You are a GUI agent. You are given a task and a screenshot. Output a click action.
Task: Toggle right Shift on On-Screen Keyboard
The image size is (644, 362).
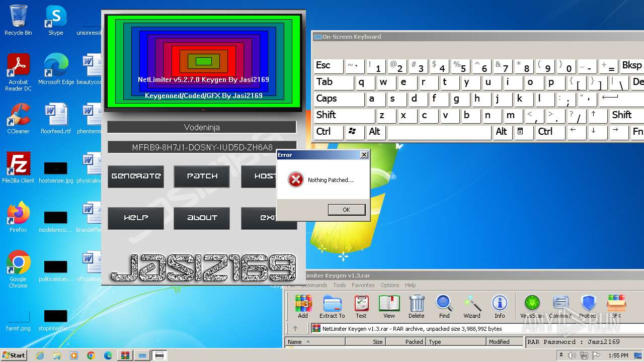(627, 116)
